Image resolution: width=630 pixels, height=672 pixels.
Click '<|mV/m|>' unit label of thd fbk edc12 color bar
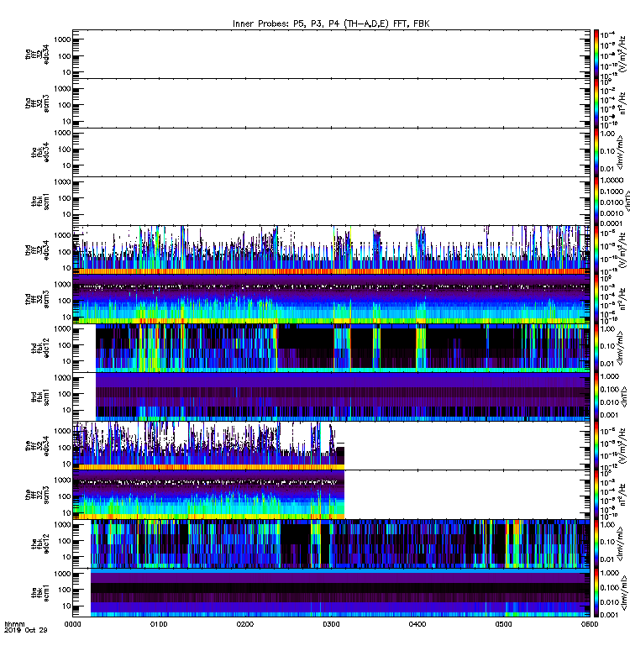pos(621,348)
